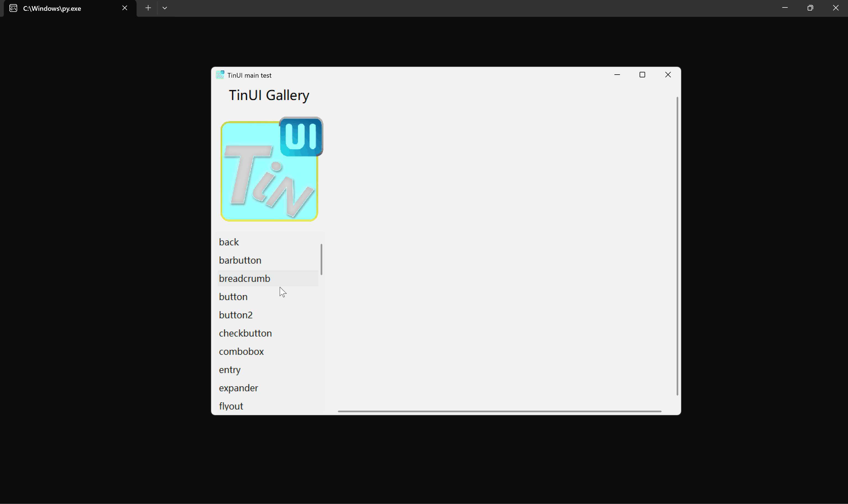Click the widget list vertical scrollbar

click(321, 259)
